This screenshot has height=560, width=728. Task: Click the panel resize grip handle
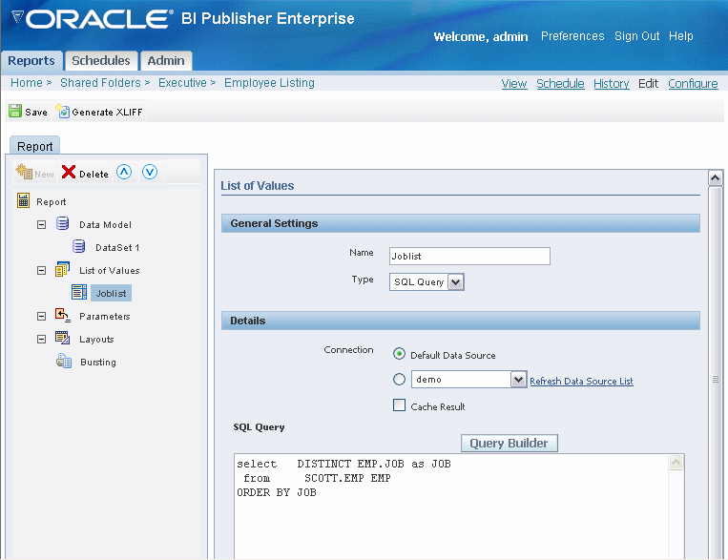tap(716, 380)
